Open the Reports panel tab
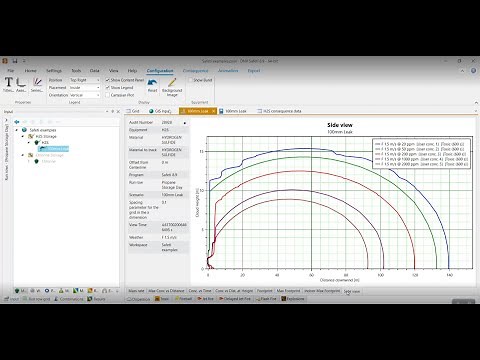Image resolution: width=480 pixels, height=360 pixels. click(x=96, y=299)
